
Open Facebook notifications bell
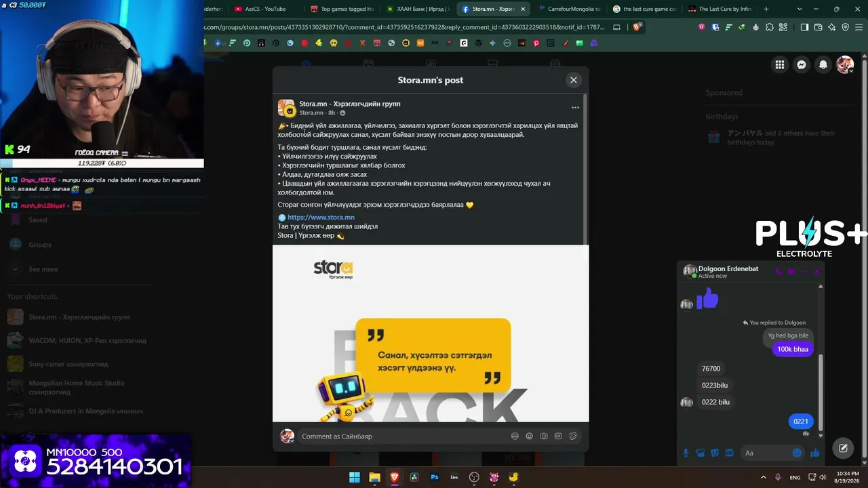(823, 65)
